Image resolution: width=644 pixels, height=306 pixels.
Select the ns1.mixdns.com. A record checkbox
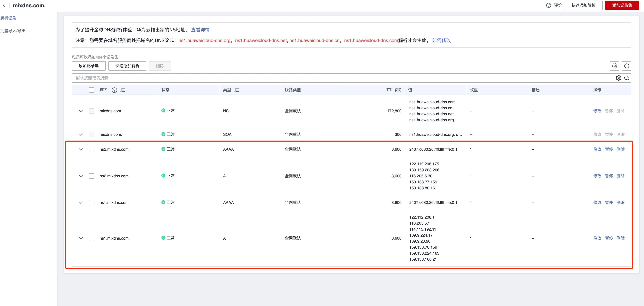(92, 238)
